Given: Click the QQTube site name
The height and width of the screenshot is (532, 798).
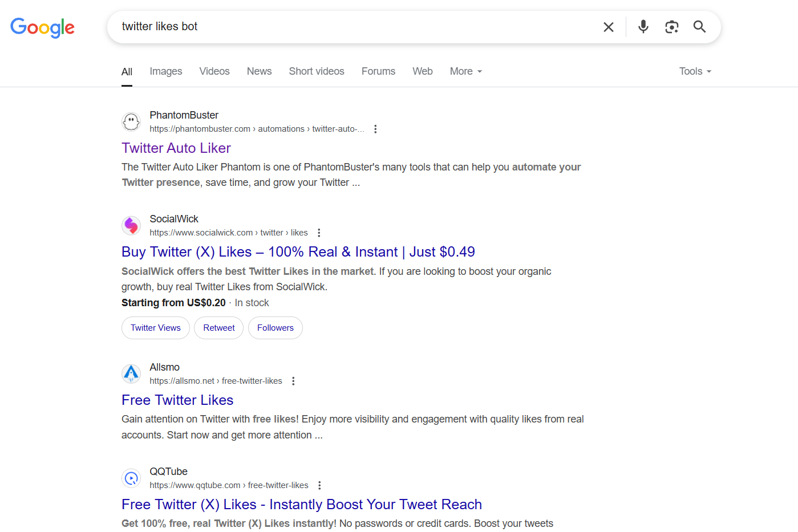Looking at the screenshot, I should tap(168, 472).
